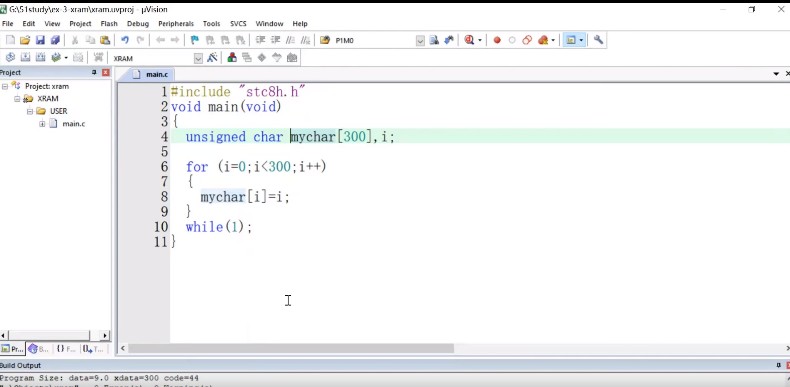Undo the last edit with the blue arrow

(125, 40)
